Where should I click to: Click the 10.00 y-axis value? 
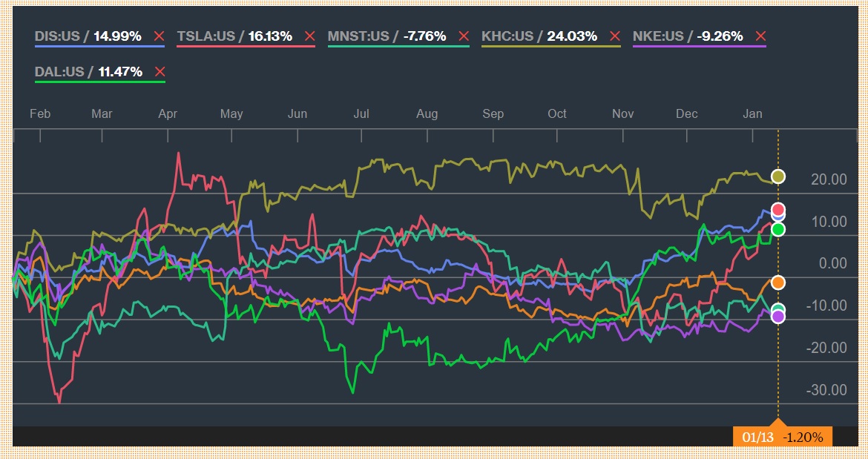(x=829, y=221)
